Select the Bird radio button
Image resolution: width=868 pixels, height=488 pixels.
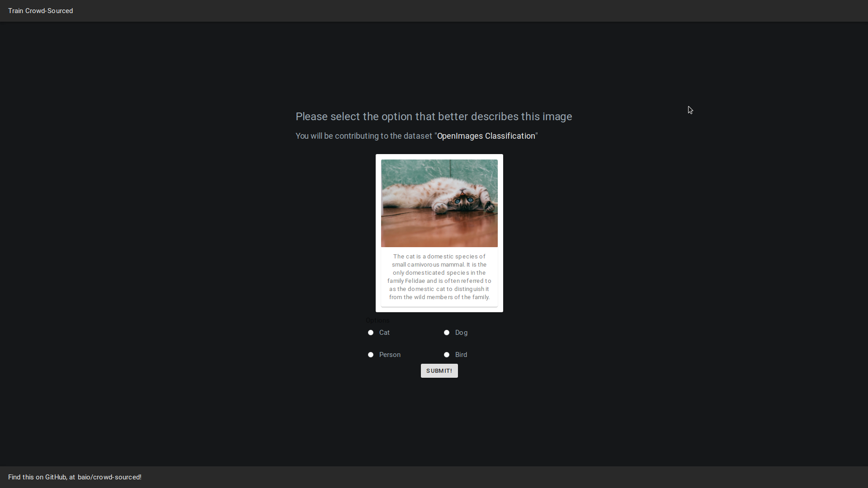tap(447, 354)
